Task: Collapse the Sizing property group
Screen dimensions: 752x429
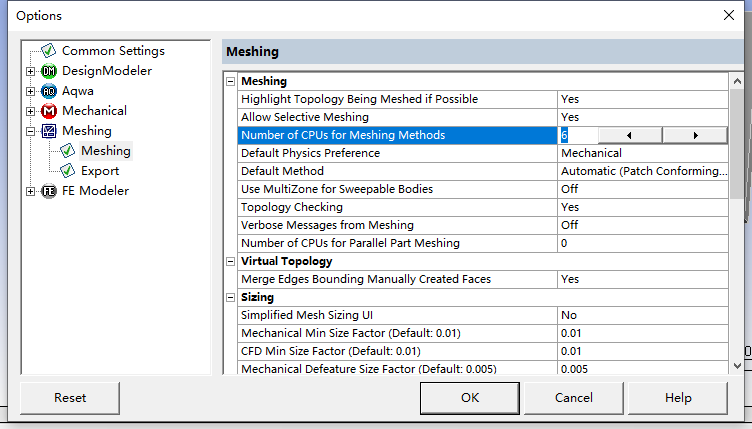Action: click(230, 298)
